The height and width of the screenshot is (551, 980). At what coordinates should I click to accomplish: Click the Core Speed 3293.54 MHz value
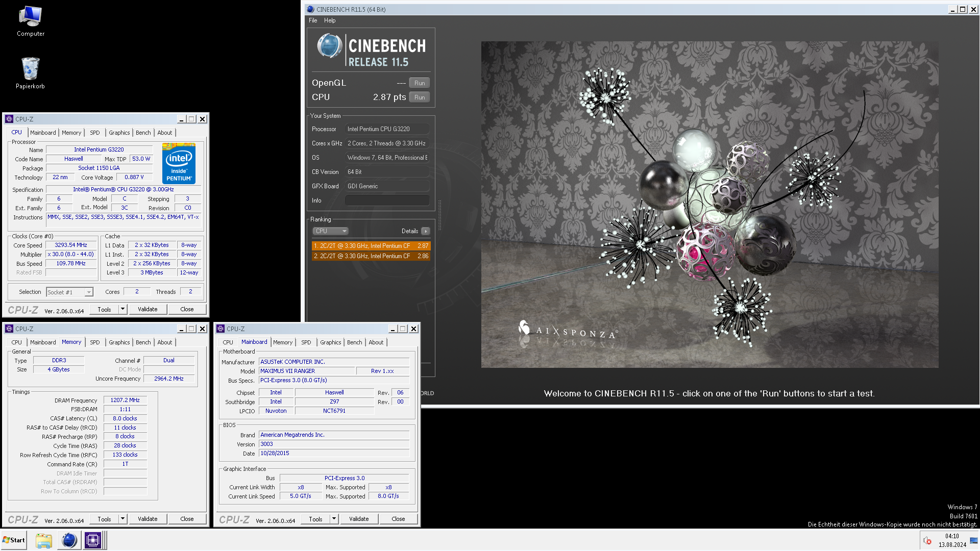click(x=71, y=245)
